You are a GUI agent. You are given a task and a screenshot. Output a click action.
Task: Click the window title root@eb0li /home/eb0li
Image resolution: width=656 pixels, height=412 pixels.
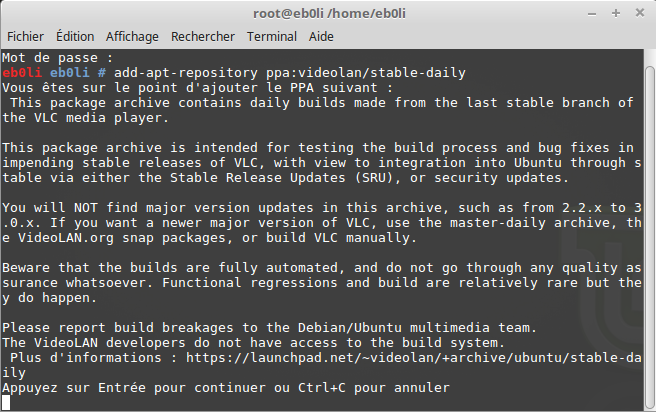329,14
